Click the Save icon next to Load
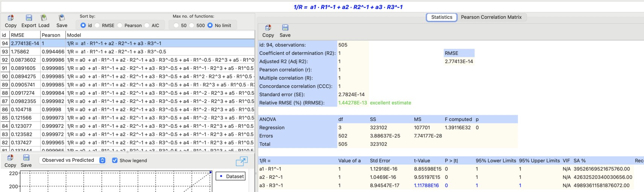The image size is (644, 192). click(x=62, y=18)
